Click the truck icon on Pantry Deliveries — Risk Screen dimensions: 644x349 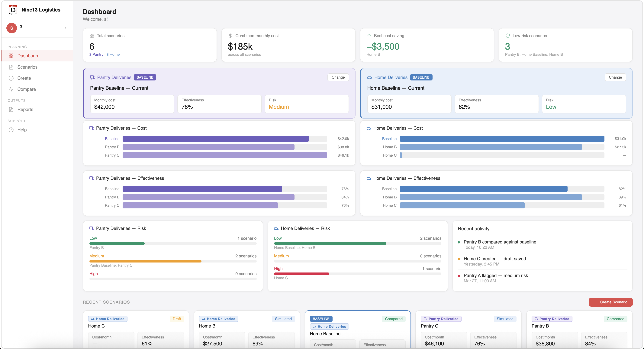coord(92,228)
